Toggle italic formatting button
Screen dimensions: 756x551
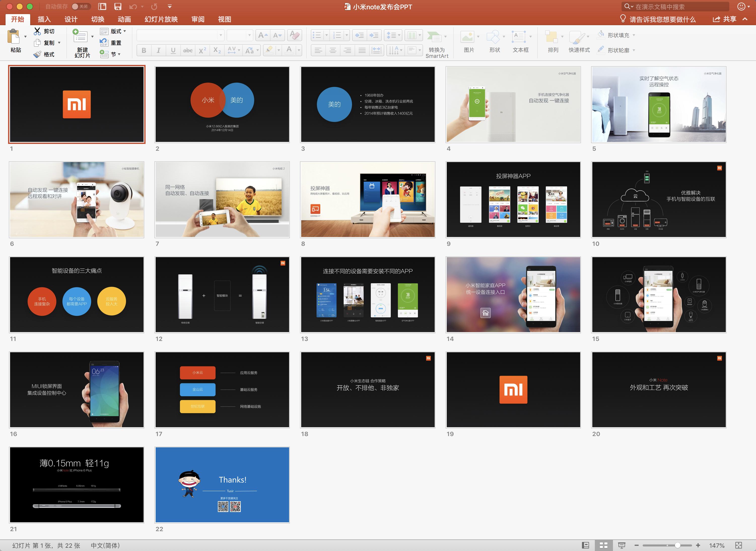pos(159,50)
